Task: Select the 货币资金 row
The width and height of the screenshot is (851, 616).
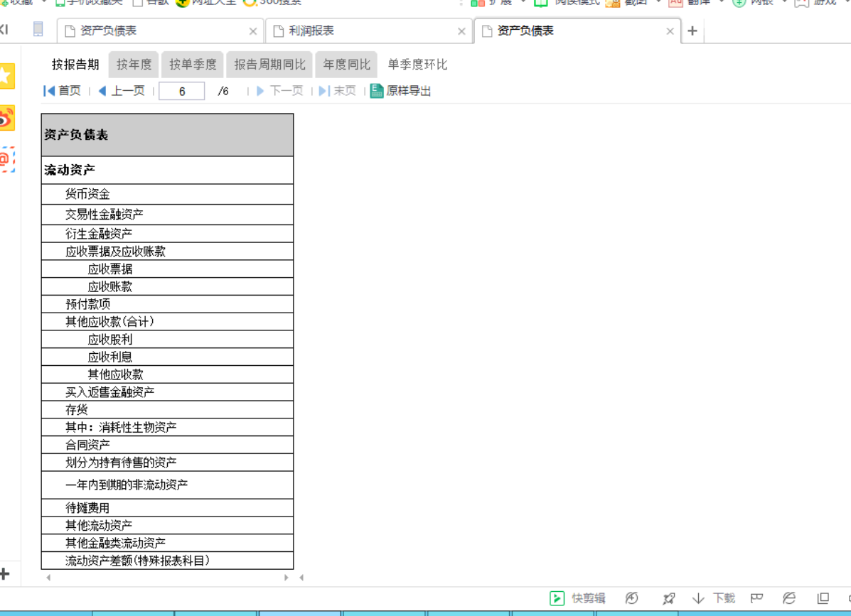Action: [x=167, y=194]
